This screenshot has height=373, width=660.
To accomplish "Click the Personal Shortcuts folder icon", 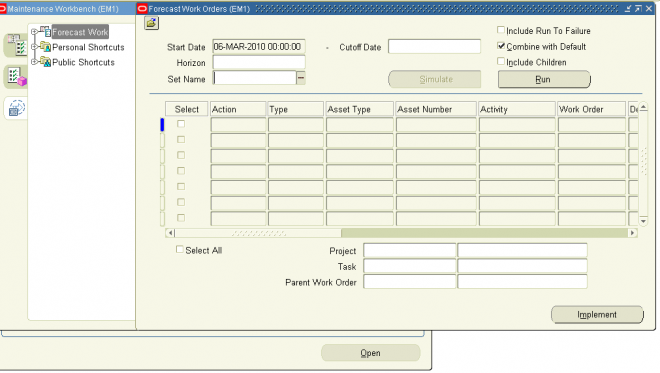I will point(45,47).
